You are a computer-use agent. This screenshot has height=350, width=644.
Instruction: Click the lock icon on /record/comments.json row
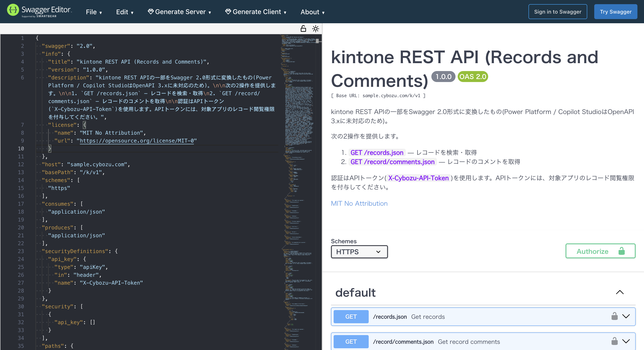(x=614, y=341)
